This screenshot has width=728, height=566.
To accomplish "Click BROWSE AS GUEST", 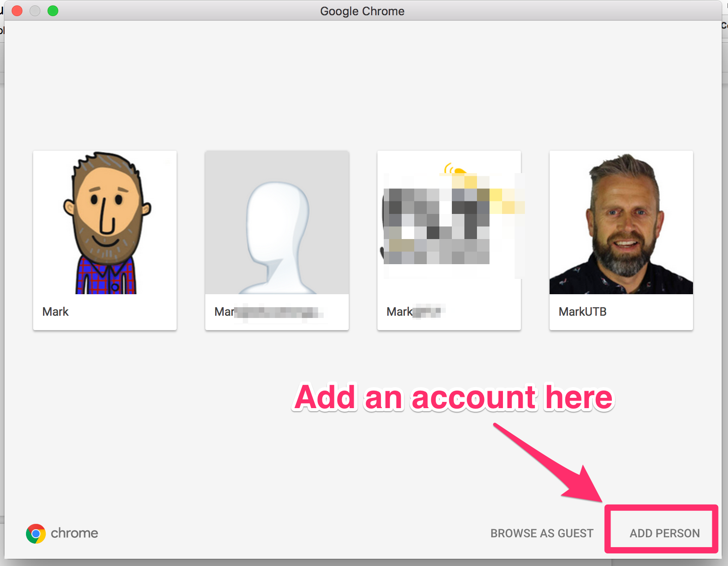I will [542, 533].
